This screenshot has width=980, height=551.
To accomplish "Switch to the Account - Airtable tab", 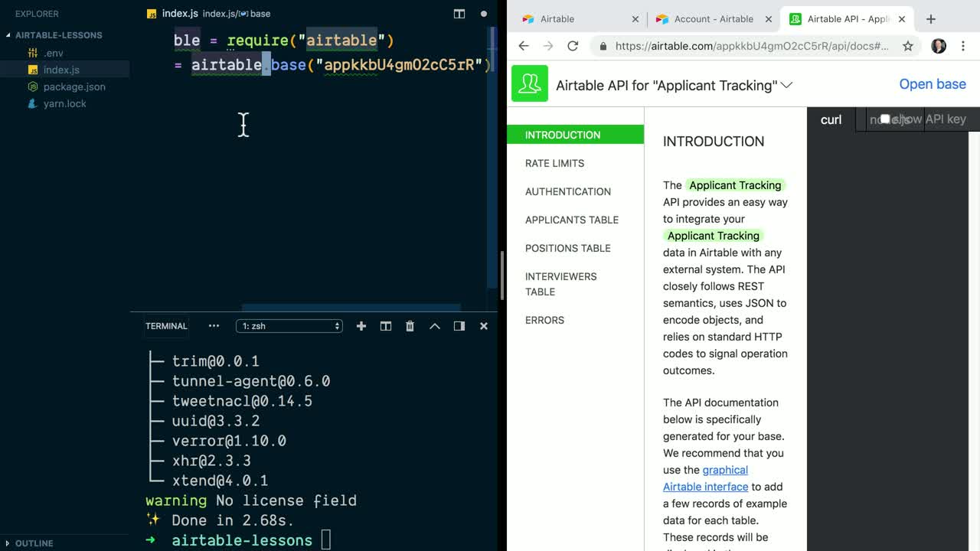I will pyautogui.click(x=712, y=19).
